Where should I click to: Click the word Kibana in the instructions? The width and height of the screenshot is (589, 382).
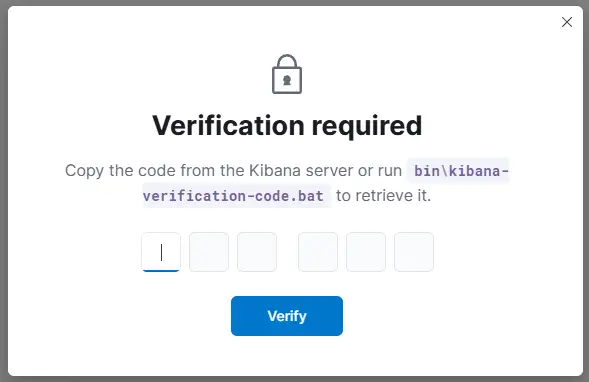pyautogui.click(x=275, y=171)
